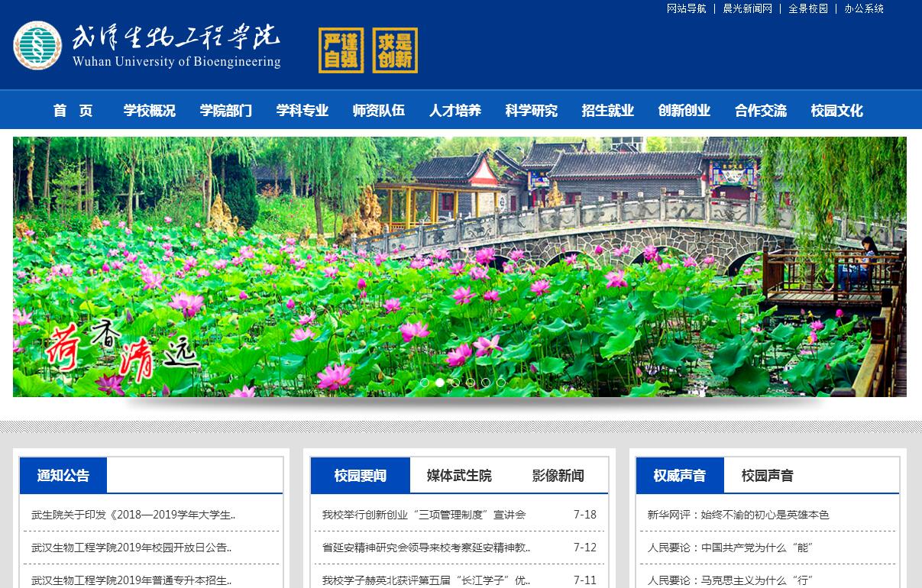Show the 校园声音 tab
The image size is (922, 588).
pyautogui.click(x=767, y=476)
